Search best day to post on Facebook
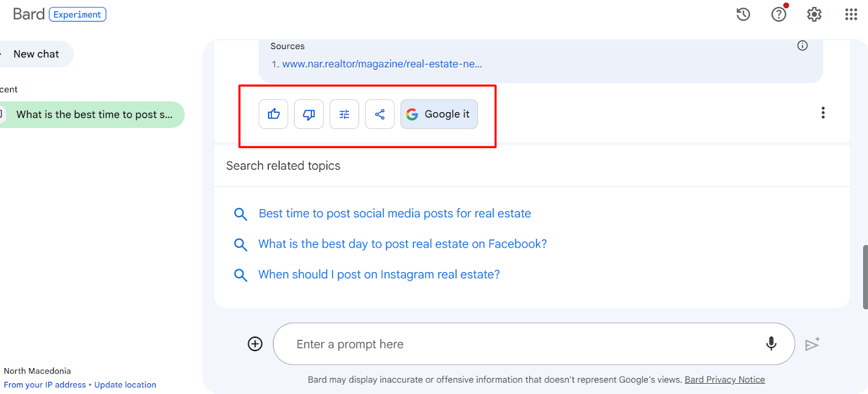 [x=403, y=244]
